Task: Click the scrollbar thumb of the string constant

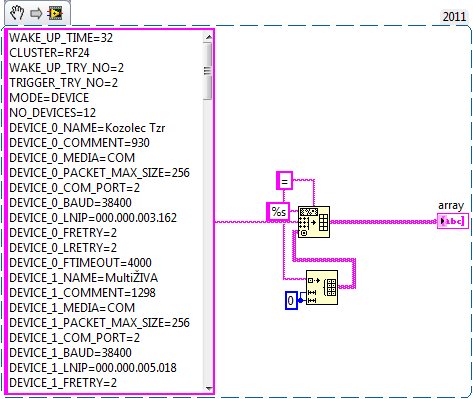Action: 208,71
